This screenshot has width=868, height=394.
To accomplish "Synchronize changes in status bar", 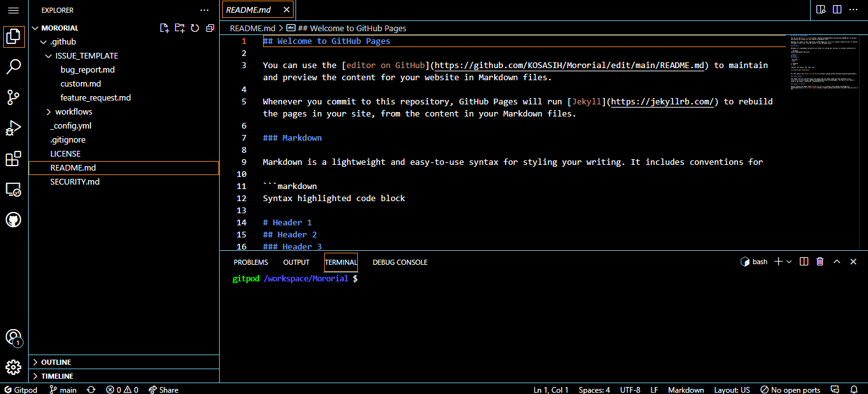I will point(91,390).
